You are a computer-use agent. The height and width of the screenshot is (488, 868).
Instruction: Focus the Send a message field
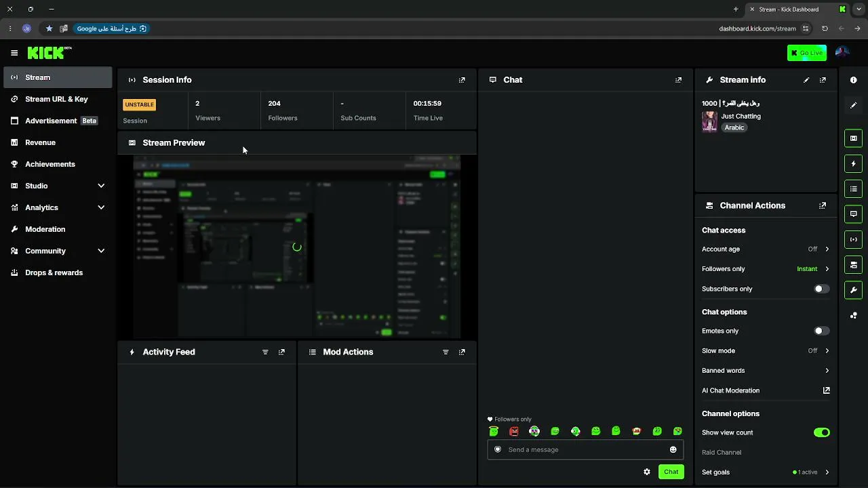point(585,449)
